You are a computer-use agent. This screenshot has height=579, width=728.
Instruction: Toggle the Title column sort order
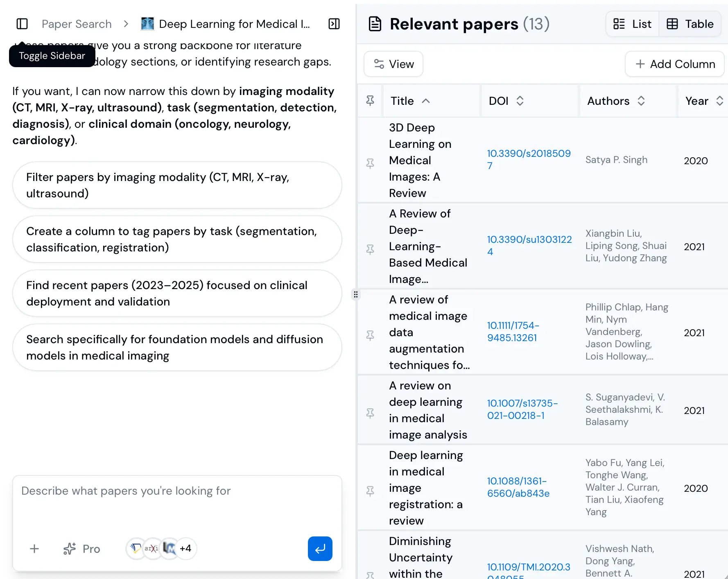point(426,101)
